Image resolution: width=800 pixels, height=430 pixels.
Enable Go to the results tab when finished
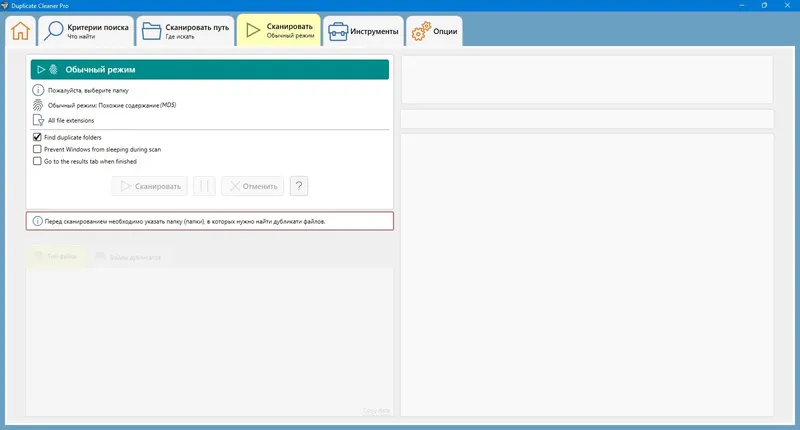pyautogui.click(x=37, y=161)
